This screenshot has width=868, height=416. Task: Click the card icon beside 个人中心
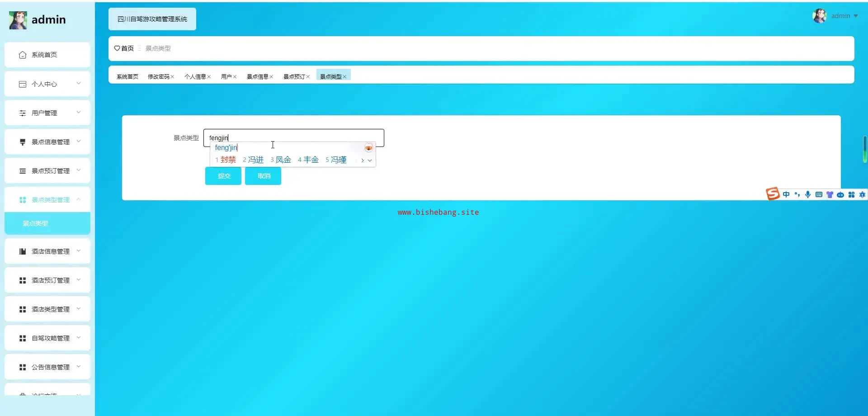23,84
